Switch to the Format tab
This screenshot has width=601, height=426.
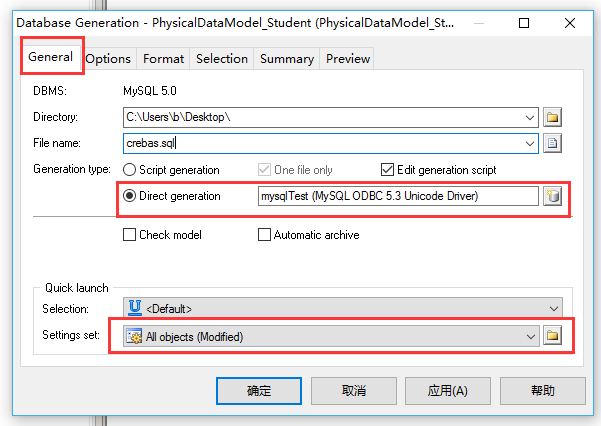pyautogui.click(x=163, y=59)
